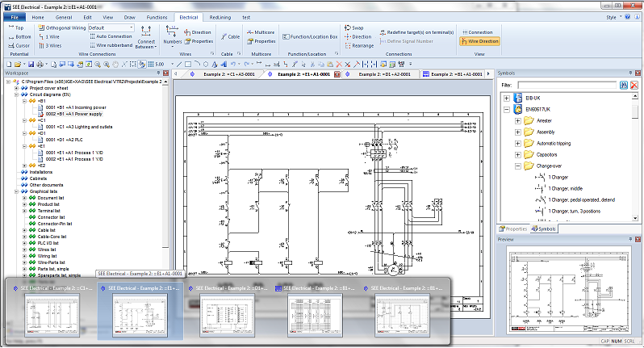Screen dimensions: 644x348
Task: Expand the Arrester symbol folder
Action: (x=518, y=121)
